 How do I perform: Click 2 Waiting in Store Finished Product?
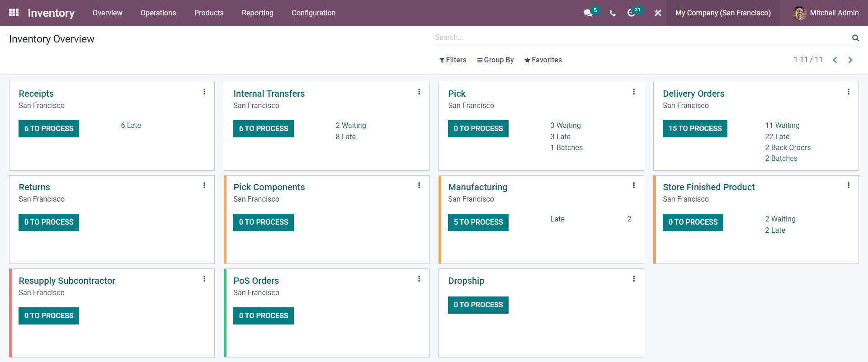pyautogui.click(x=780, y=219)
